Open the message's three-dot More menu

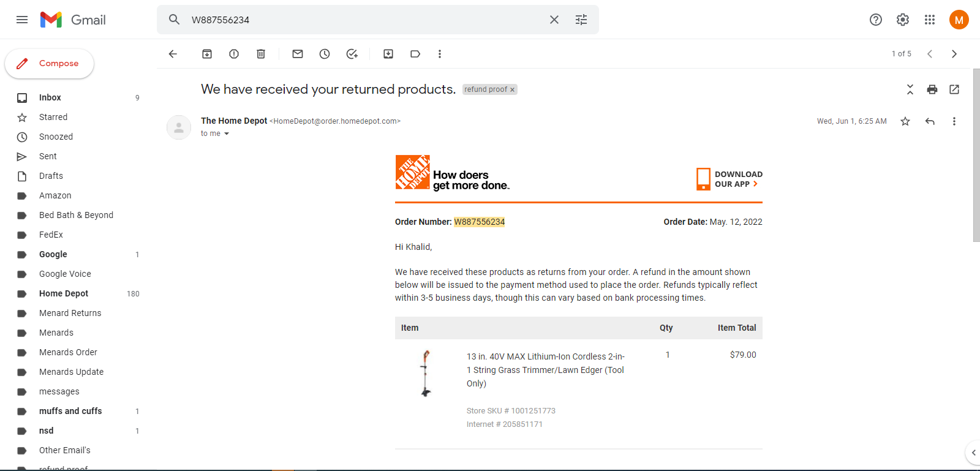coord(954,121)
